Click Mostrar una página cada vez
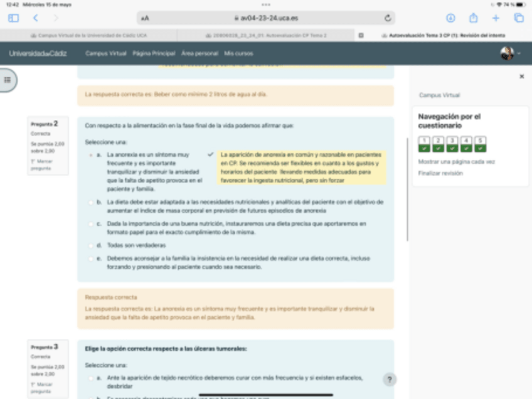The height and width of the screenshot is (399, 532). coord(456,162)
